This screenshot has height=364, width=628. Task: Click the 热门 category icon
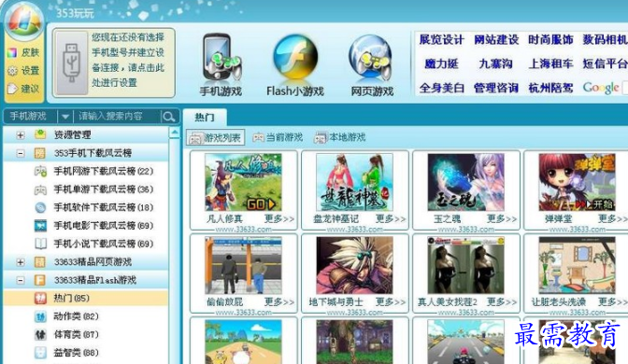click(40, 299)
